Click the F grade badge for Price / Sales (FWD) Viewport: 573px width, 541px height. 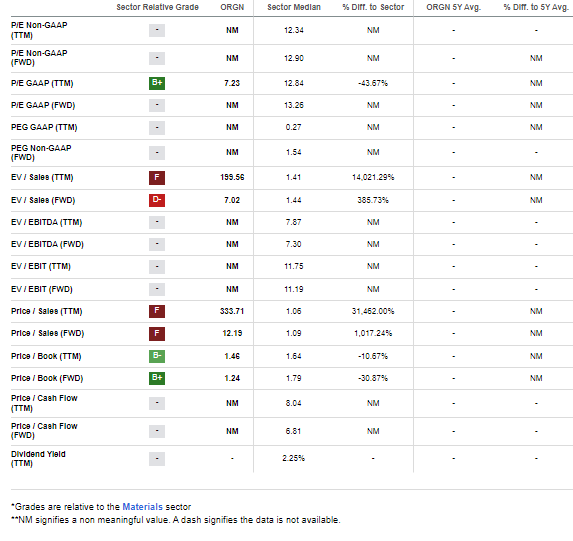[157, 333]
